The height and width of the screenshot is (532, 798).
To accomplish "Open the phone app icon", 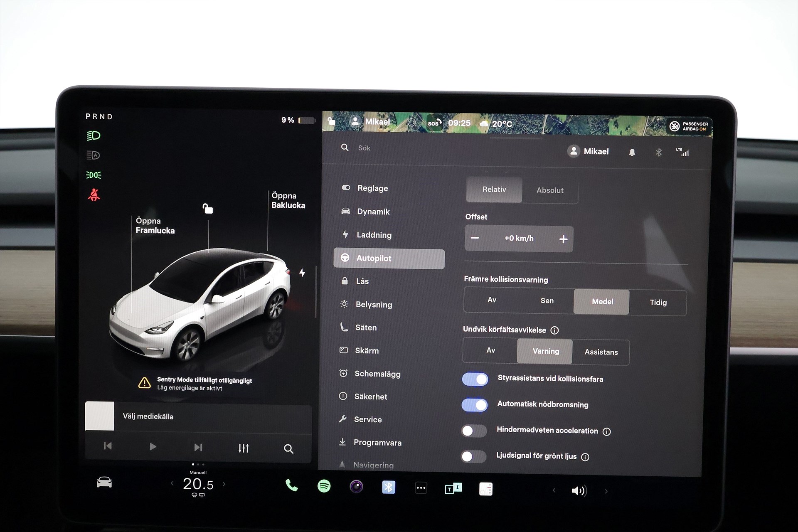I will click(x=291, y=485).
